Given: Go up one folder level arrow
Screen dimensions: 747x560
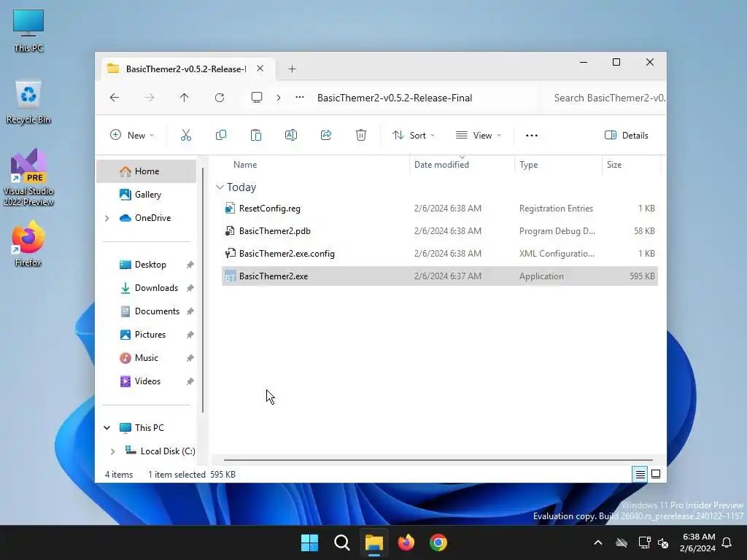Looking at the screenshot, I should pos(185,98).
